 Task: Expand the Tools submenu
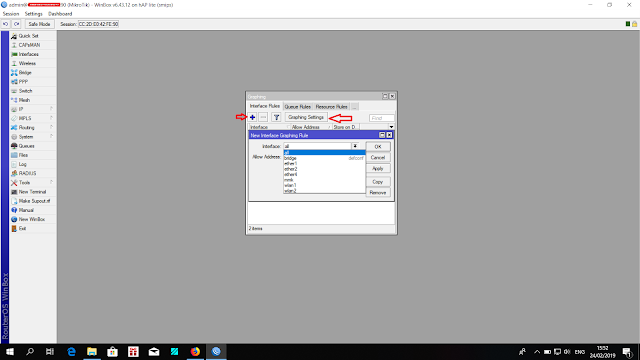pyautogui.click(x=33, y=182)
